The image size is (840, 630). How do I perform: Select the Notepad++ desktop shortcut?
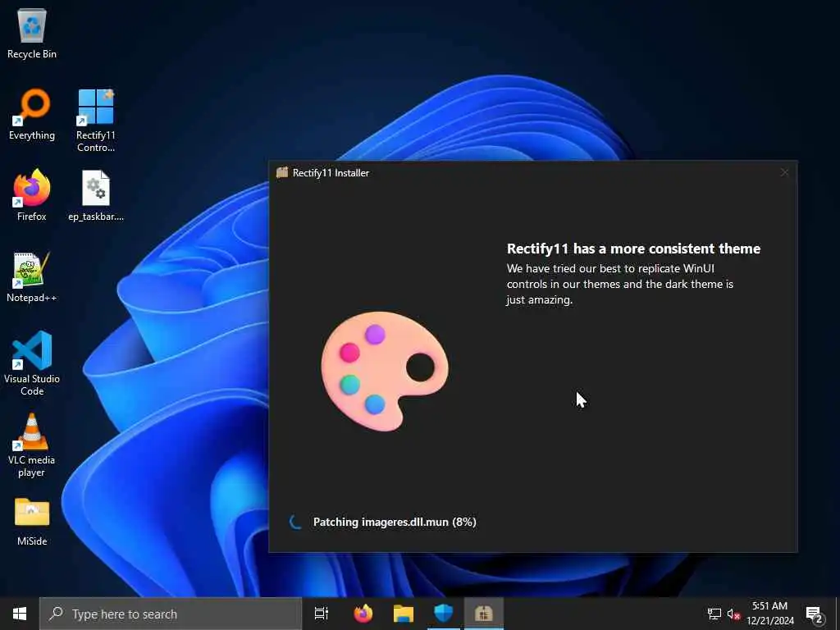coord(32,277)
